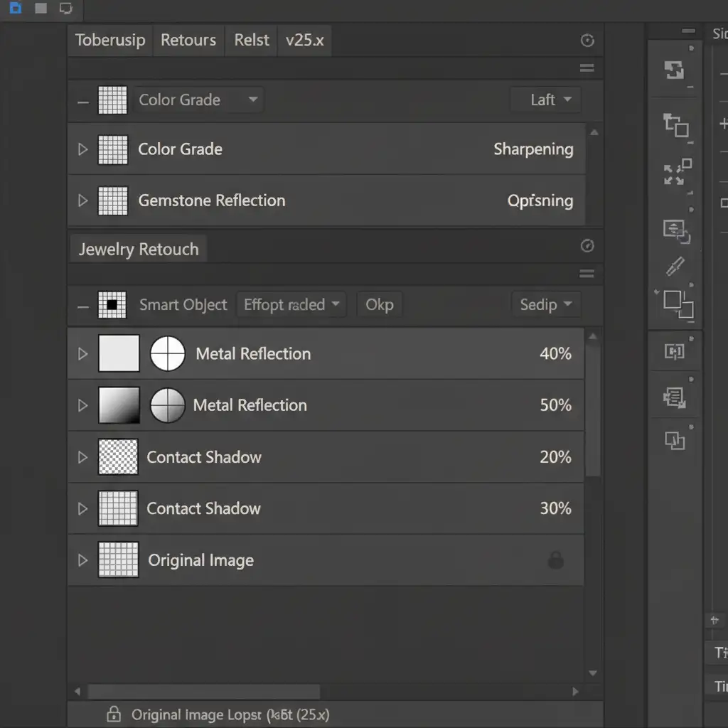Expand the Original Image layer triangle
The height and width of the screenshot is (728, 728).
(x=82, y=560)
